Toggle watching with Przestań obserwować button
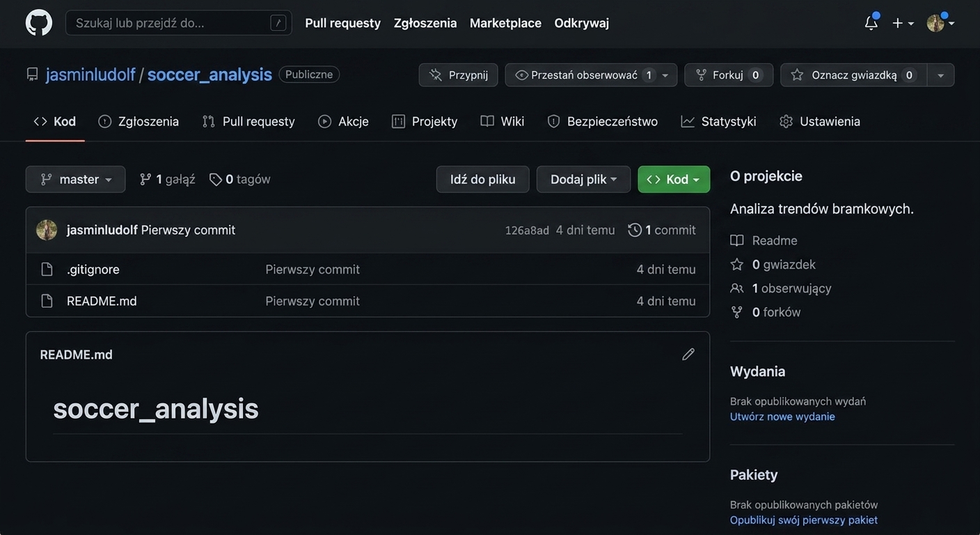 point(583,75)
